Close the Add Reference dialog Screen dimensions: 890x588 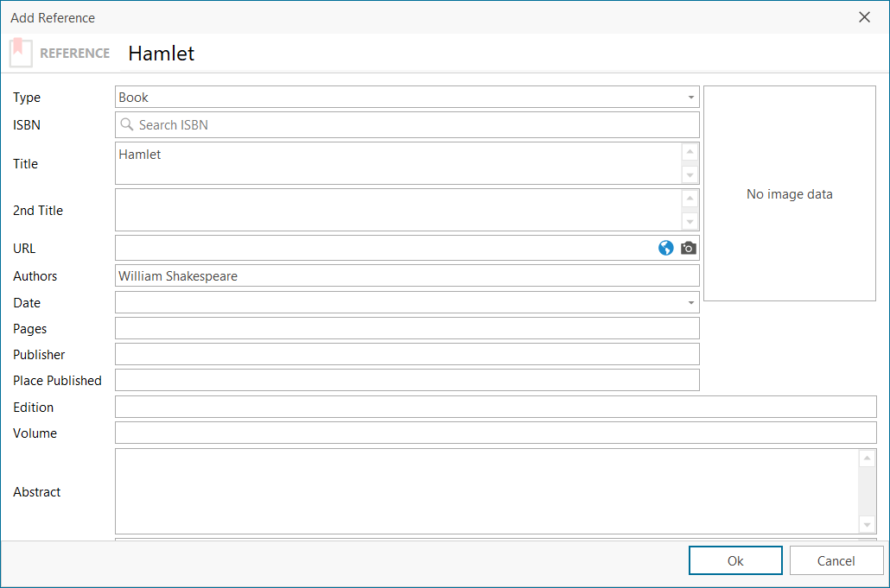pos(864,17)
